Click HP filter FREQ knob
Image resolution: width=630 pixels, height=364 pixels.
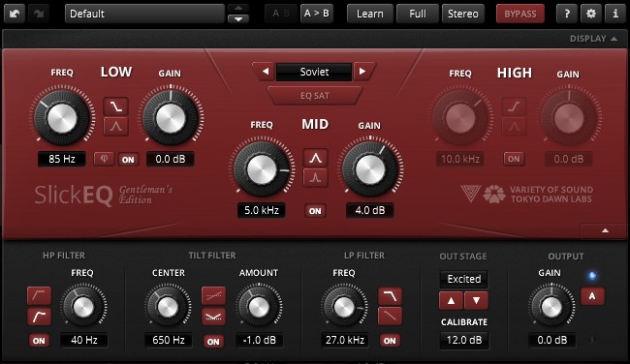pos(83,307)
